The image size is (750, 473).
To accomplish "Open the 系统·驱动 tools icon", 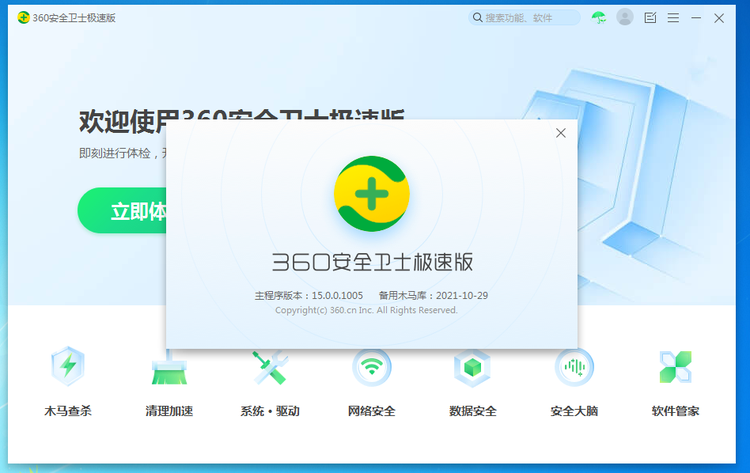I will [270, 367].
